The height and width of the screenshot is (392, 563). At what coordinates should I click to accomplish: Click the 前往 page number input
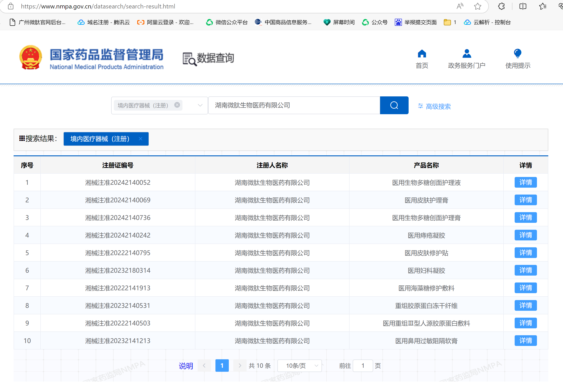click(x=363, y=366)
